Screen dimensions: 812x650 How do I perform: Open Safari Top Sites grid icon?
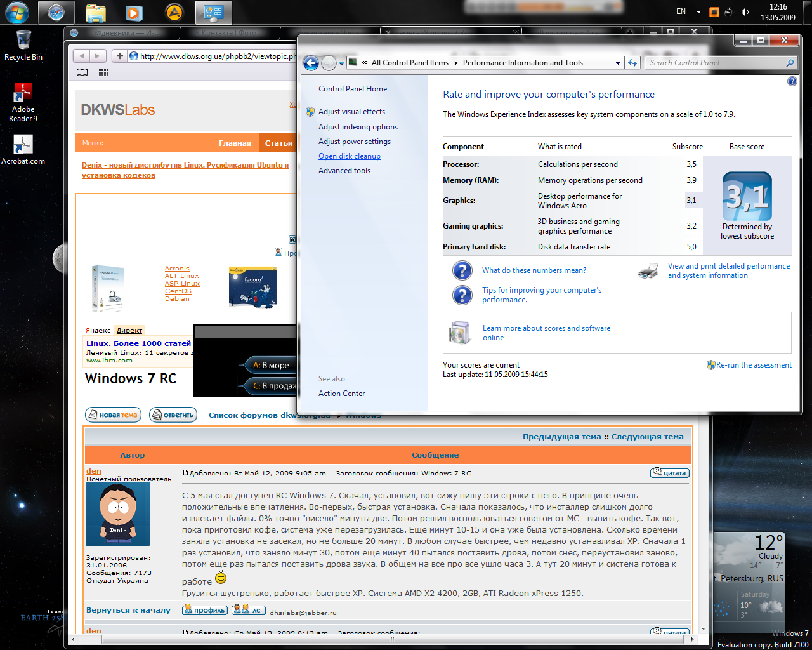click(x=103, y=72)
